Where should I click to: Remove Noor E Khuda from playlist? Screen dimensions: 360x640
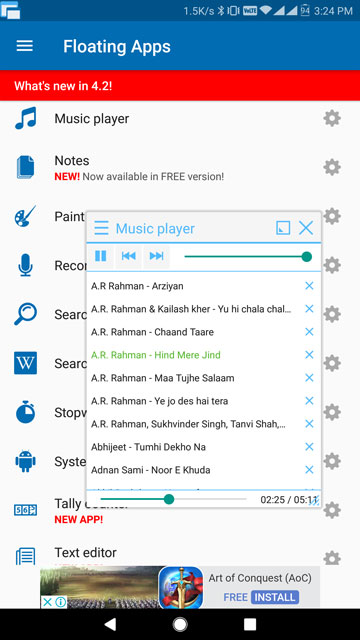309,470
